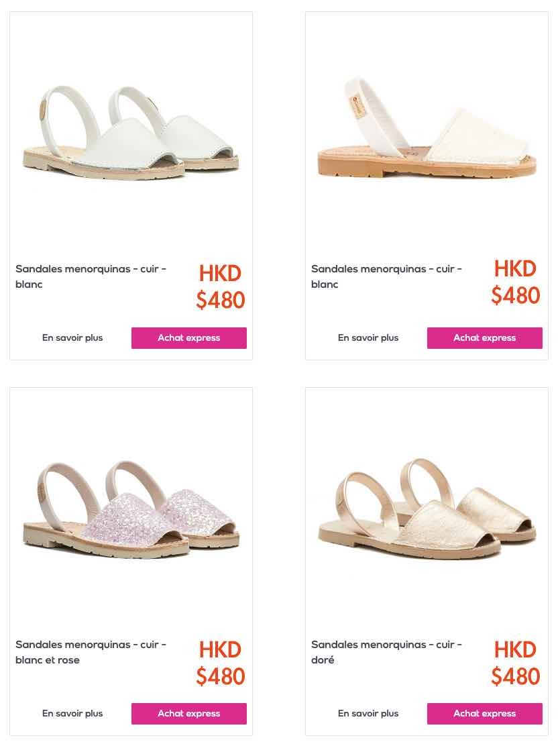Open the single white sandal with tan sole image
This screenshot has width=560, height=746.
point(427,127)
